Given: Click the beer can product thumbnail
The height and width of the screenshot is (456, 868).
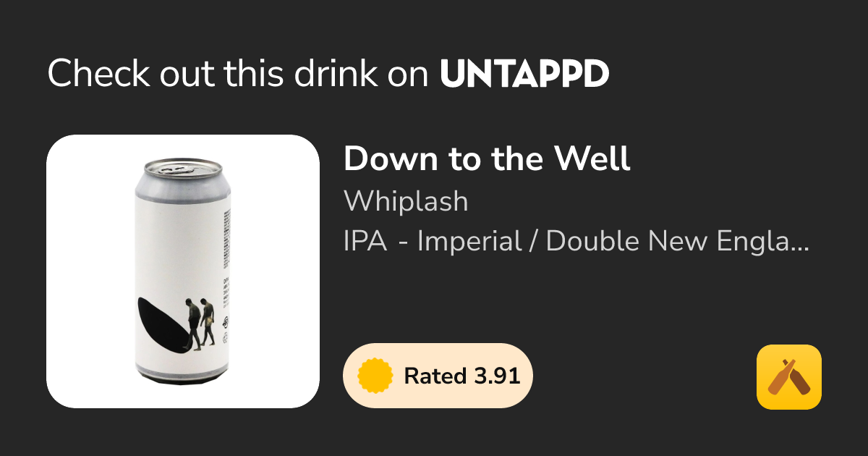Looking at the screenshot, I should click(x=183, y=271).
